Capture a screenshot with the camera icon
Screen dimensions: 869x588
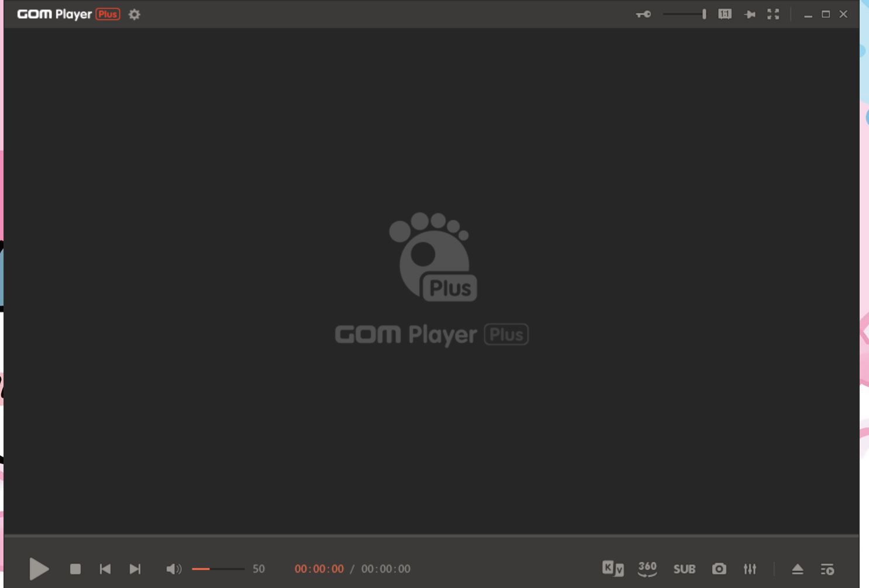point(719,569)
